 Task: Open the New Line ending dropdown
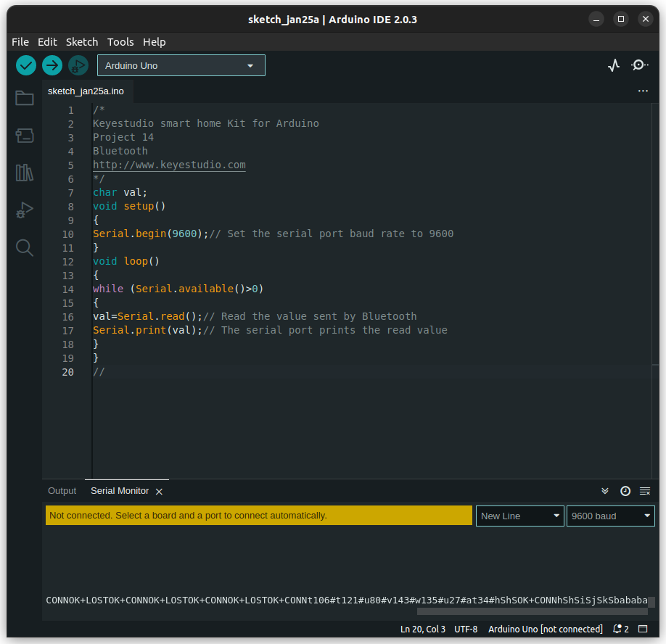tap(520, 516)
